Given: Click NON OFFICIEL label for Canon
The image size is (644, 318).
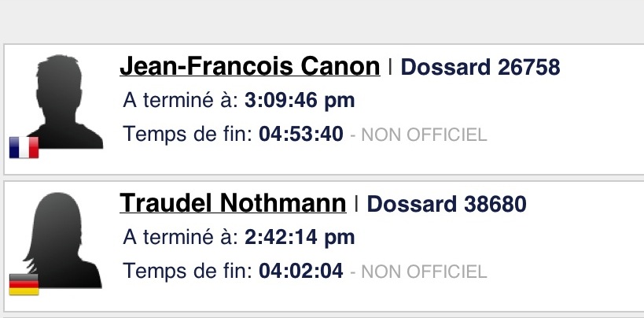Looking at the screenshot, I should [424, 135].
